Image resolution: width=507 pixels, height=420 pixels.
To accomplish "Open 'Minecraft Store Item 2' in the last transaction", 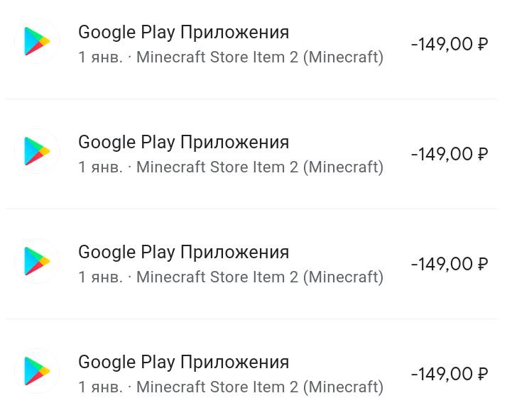I will [217, 387].
